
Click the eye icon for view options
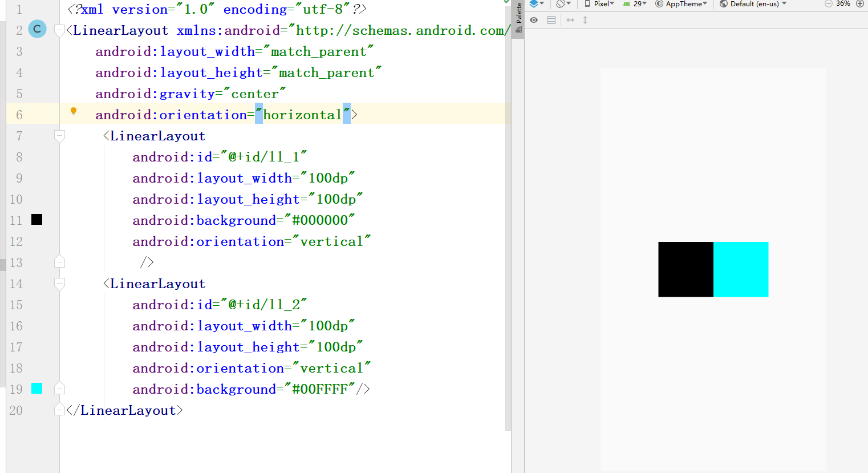click(534, 19)
